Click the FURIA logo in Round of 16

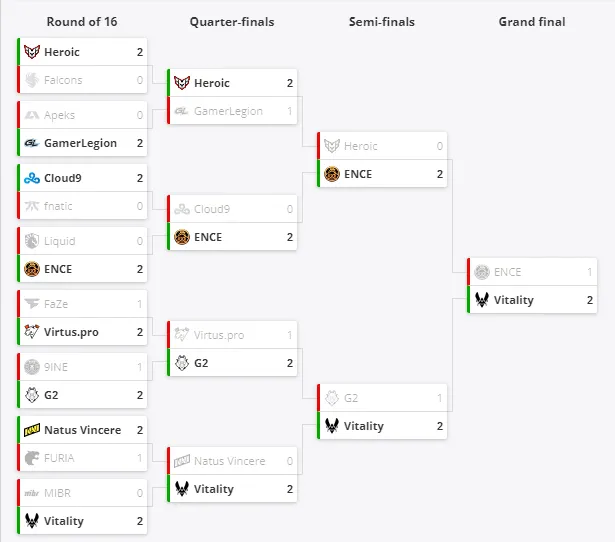tap(32, 458)
